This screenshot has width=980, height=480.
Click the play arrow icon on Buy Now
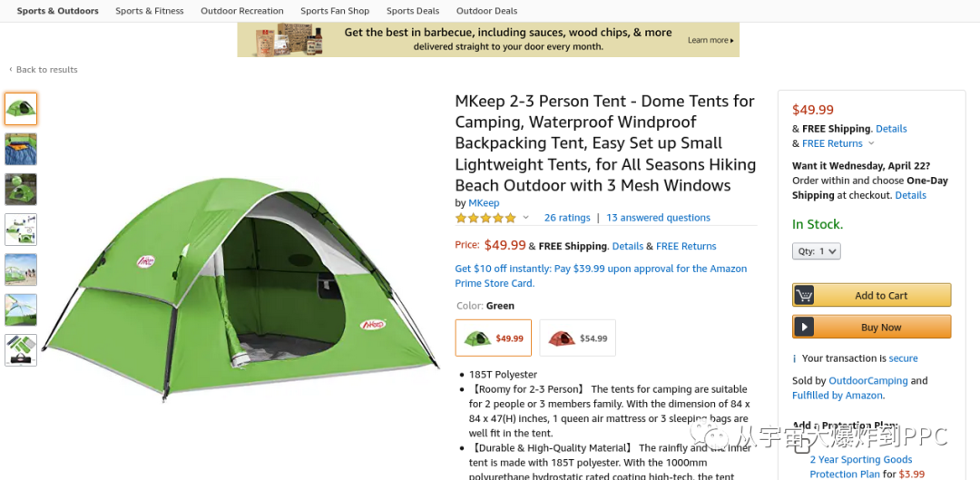(x=804, y=327)
